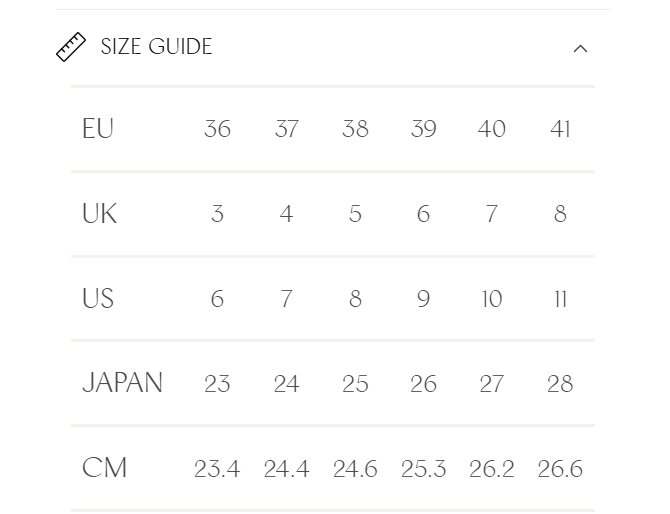
Task: Collapse the Size Guide section chevron
Action: click(x=580, y=48)
